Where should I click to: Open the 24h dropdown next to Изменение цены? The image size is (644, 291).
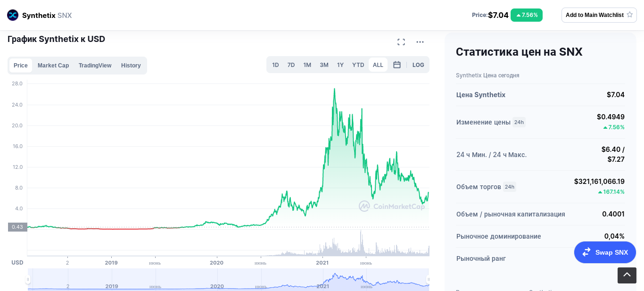pyautogui.click(x=519, y=122)
